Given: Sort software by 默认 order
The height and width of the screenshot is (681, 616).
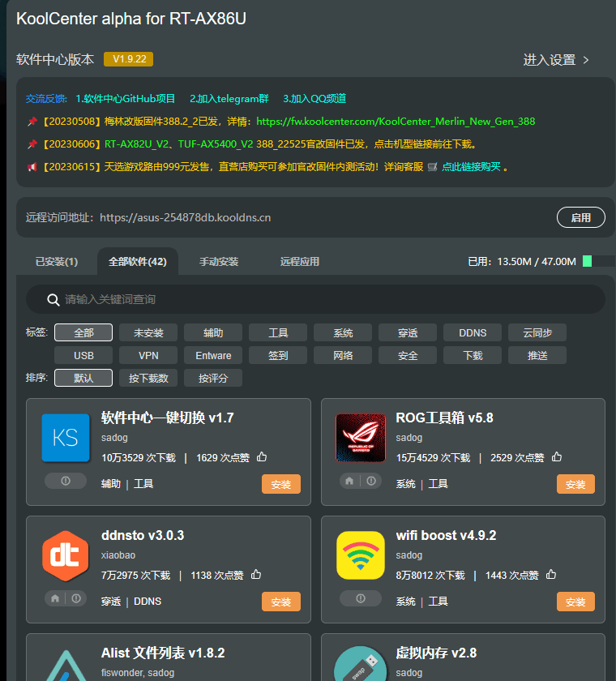Looking at the screenshot, I should point(83,378).
